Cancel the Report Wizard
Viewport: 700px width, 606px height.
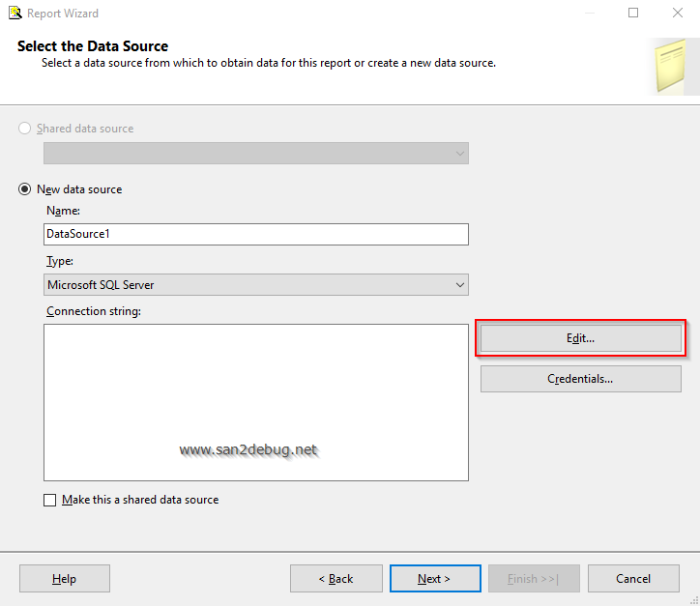click(x=633, y=579)
